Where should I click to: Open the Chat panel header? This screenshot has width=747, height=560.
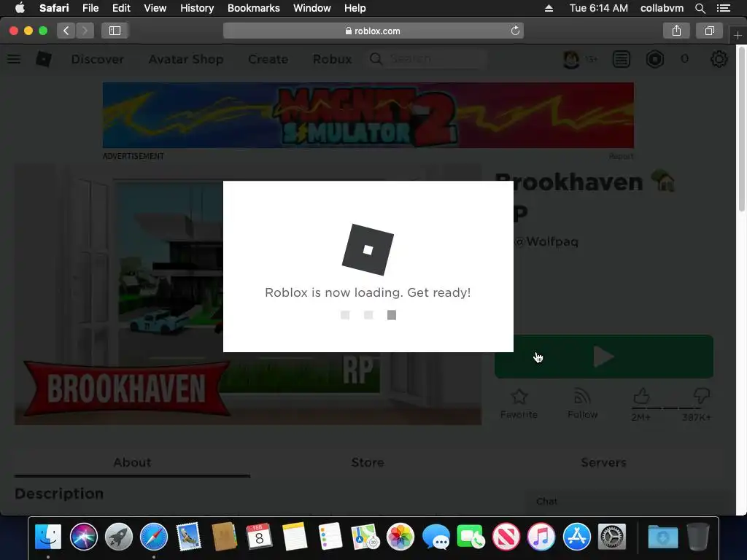pos(629,502)
